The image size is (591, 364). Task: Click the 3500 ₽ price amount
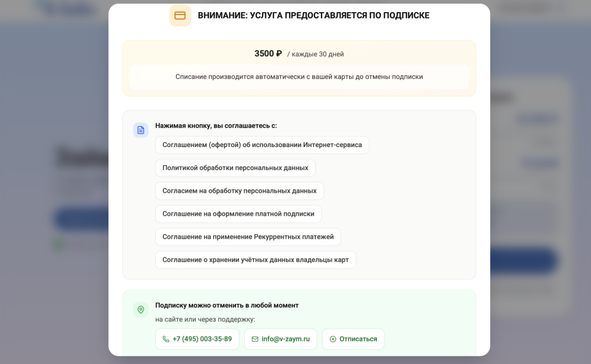point(268,54)
